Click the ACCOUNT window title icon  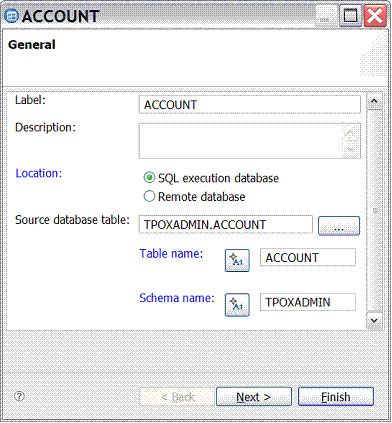11,16
